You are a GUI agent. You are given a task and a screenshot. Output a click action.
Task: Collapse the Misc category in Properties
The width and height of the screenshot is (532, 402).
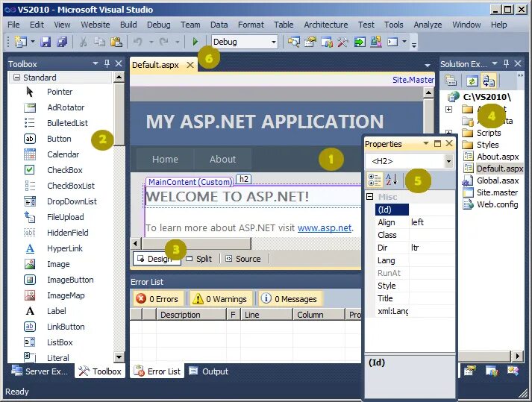tap(370, 197)
